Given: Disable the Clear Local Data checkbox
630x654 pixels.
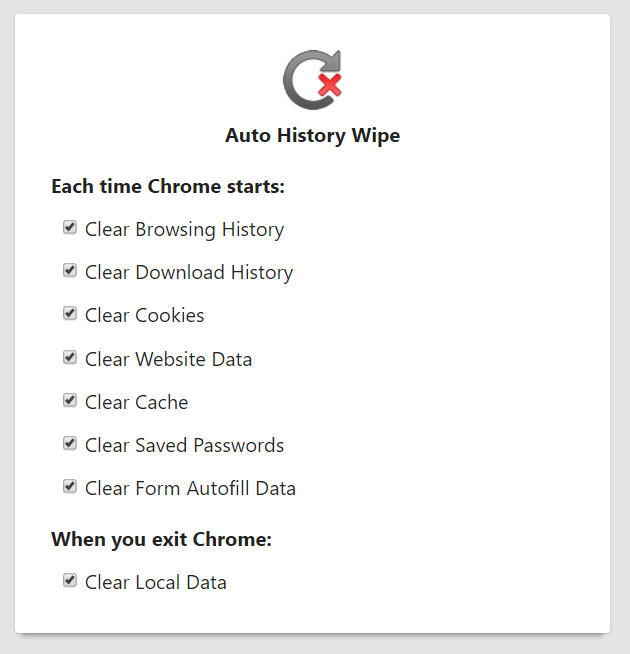Looking at the screenshot, I should point(70,580).
